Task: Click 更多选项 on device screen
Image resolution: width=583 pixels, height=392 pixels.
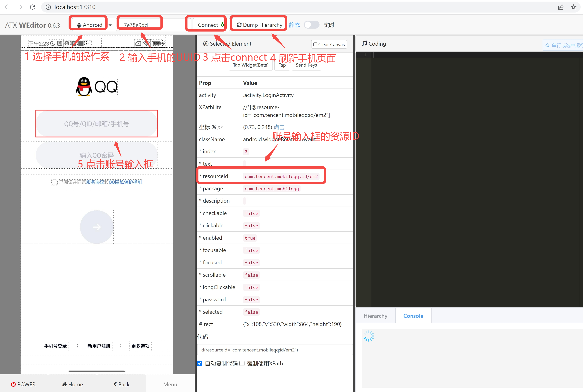Action: (140, 346)
